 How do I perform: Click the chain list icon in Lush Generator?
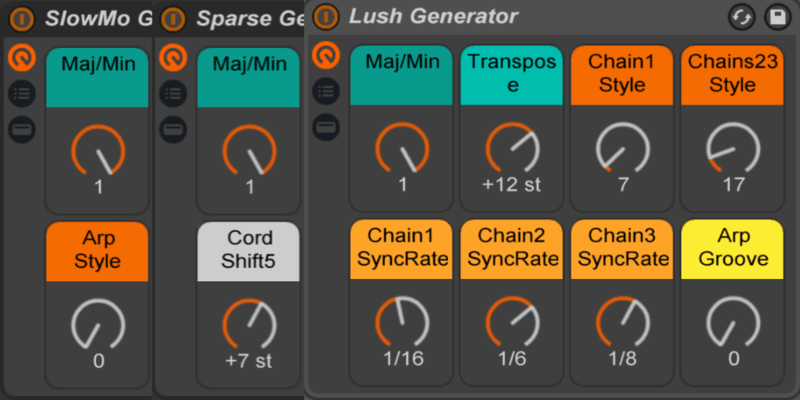(326, 92)
